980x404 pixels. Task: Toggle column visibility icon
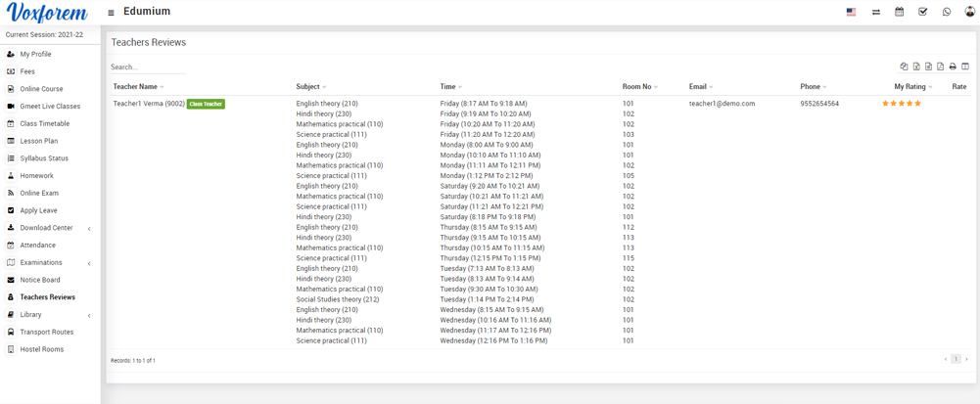coord(965,67)
